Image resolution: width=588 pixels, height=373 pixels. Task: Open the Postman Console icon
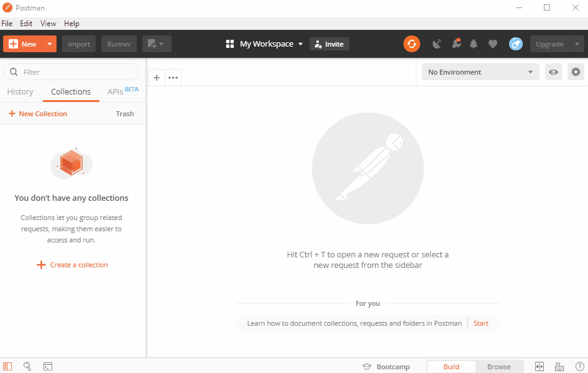(48, 366)
